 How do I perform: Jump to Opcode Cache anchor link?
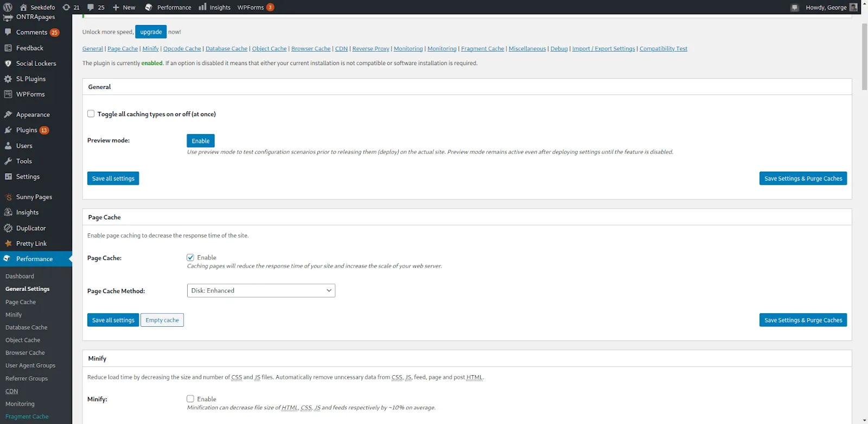tap(182, 49)
